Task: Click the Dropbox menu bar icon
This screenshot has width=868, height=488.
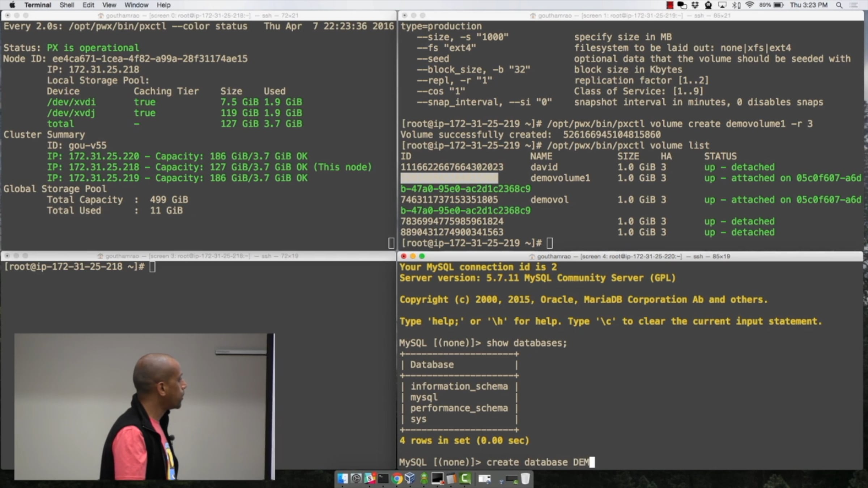Action: (x=695, y=5)
